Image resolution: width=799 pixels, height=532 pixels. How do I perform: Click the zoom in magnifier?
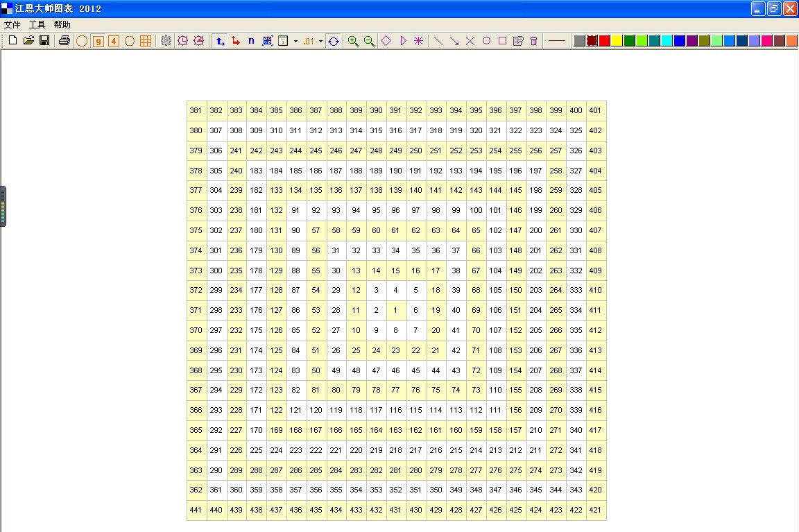pos(353,41)
